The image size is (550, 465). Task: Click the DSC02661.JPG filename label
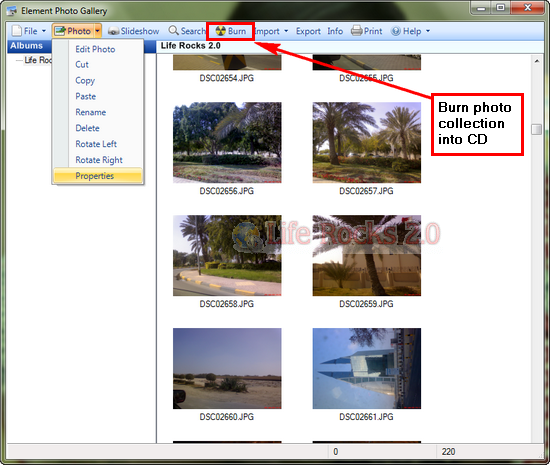click(x=366, y=417)
